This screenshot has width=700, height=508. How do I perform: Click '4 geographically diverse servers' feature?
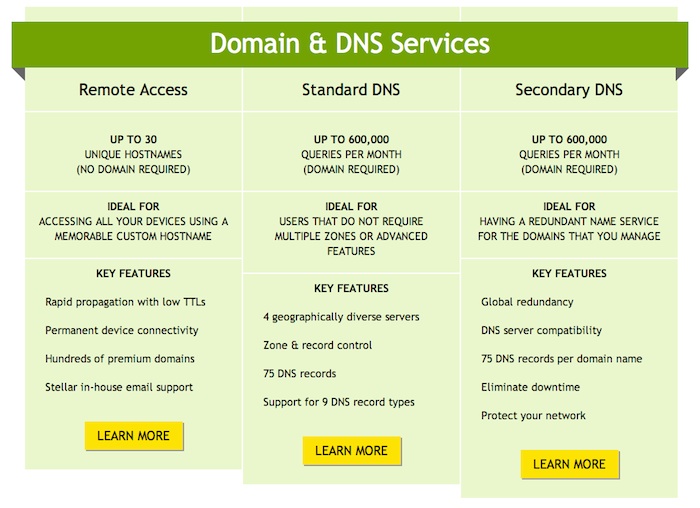tap(341, 317)
